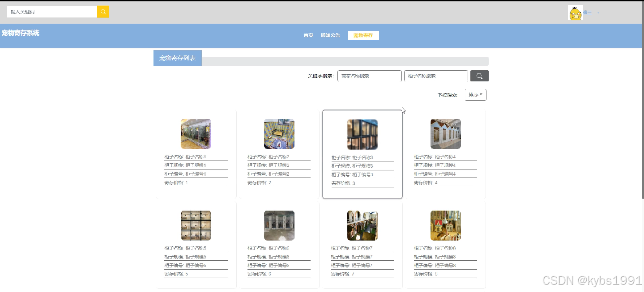
Task: Click the text 柜子编号: 柜子编号5
Action: pyautogui.click(x=185, y=265)
